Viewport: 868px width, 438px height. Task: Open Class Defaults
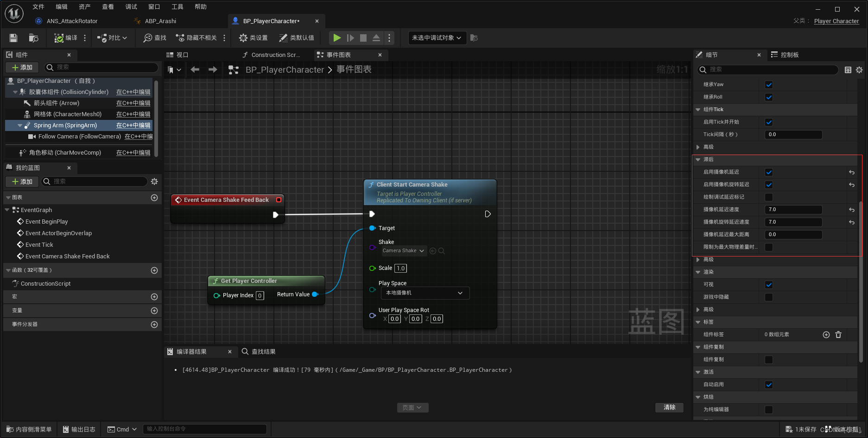click(x=297, y=38)
